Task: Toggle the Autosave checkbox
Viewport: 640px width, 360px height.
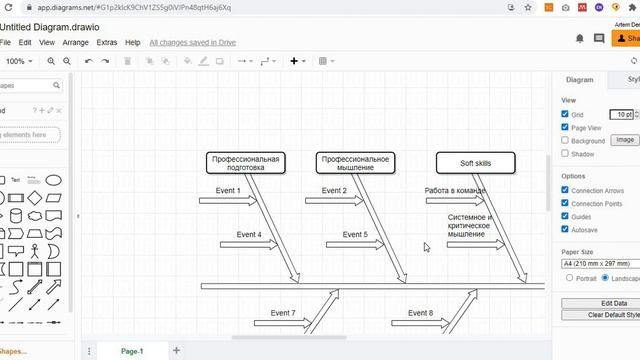Action: (565, 229)
